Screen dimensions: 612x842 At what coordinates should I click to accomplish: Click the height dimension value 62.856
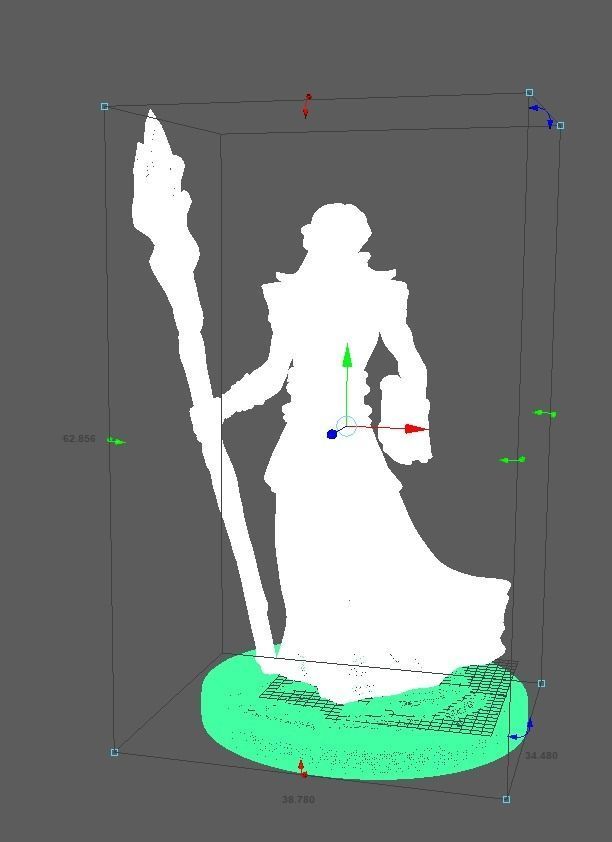pyautogui.click(x=79, y=438)
